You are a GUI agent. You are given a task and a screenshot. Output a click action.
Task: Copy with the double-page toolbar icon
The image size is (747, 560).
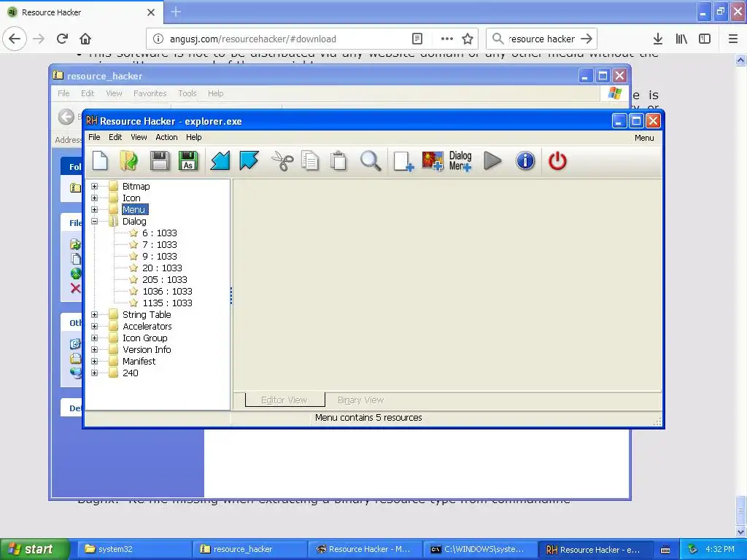tap(310, 160)
